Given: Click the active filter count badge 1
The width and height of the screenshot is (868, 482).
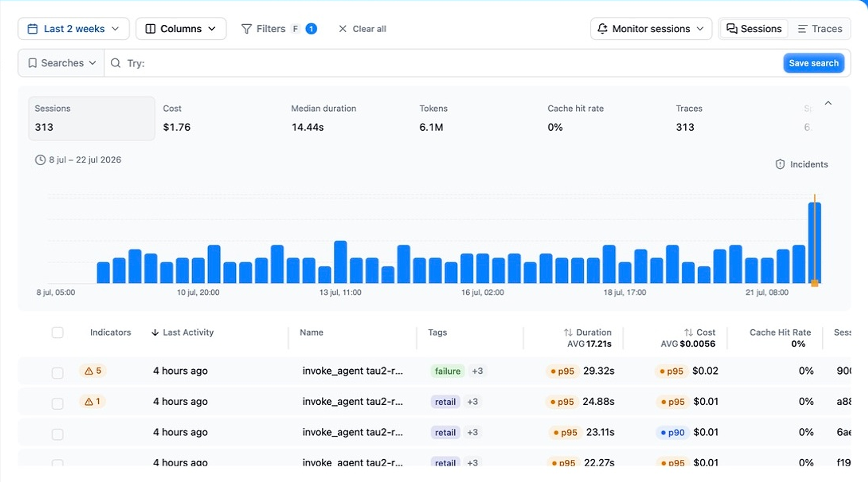Looking at the screenshot, I should pyautogui.click(x=311, y=29).
